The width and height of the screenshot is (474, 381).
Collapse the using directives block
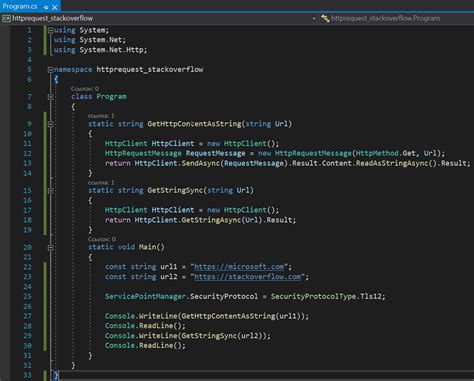[x=51, y=30]
